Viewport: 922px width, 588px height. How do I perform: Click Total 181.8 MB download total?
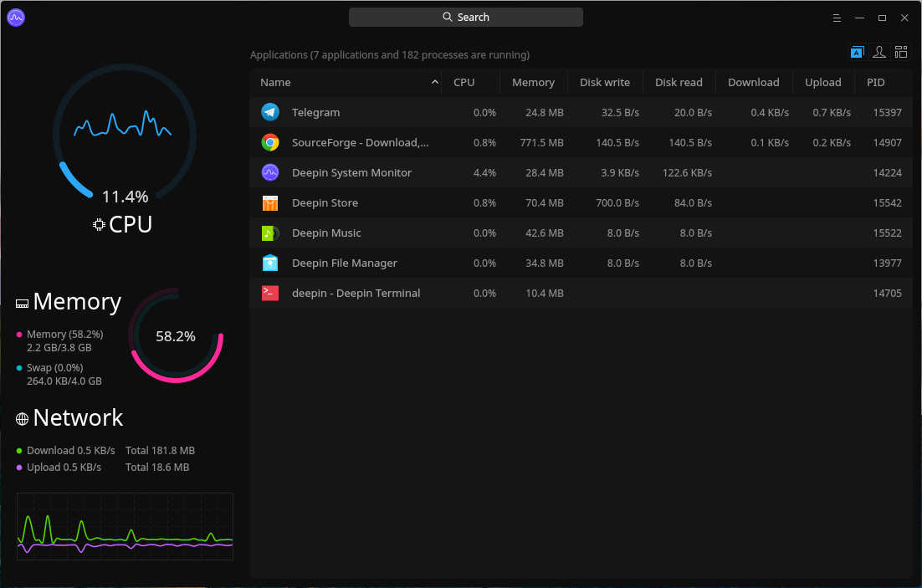(160, 450)
